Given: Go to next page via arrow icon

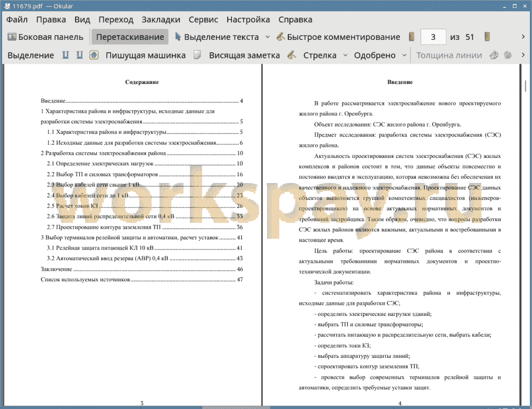Looking at the screenshot, I should (x=487, y=37).
